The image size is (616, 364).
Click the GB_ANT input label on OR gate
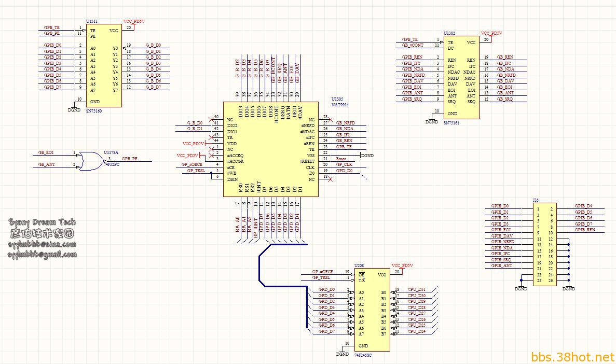47,164
